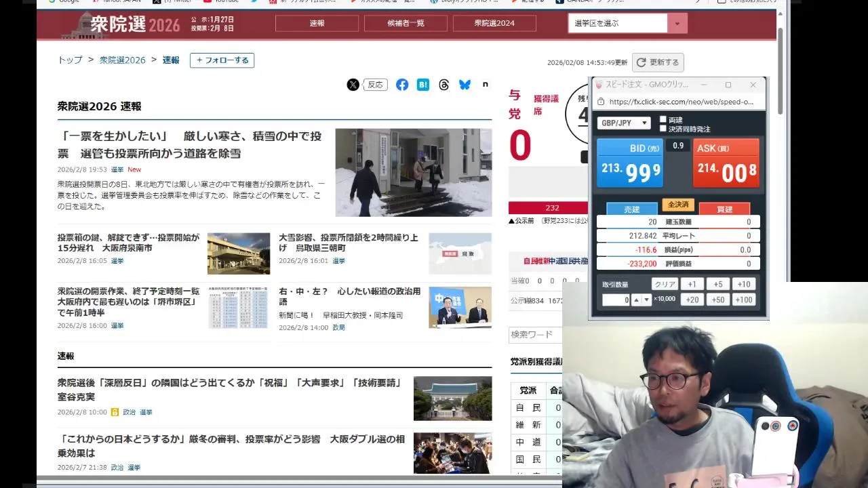Select GBP/JPY currency pair dropdown
The image size is (868, 488).
pos(624,123)
